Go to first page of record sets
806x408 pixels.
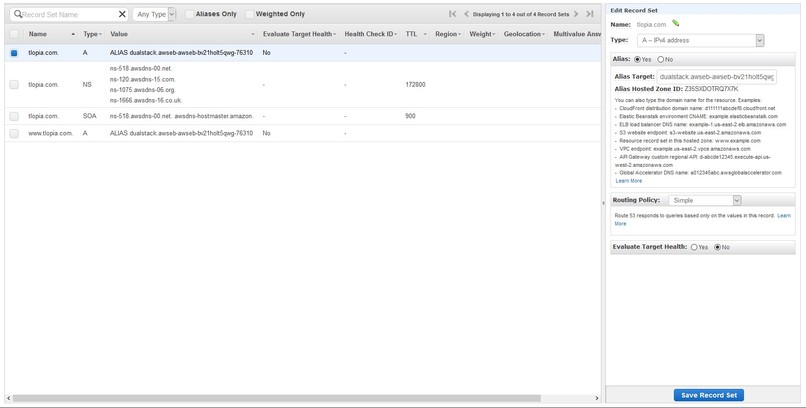452,14
